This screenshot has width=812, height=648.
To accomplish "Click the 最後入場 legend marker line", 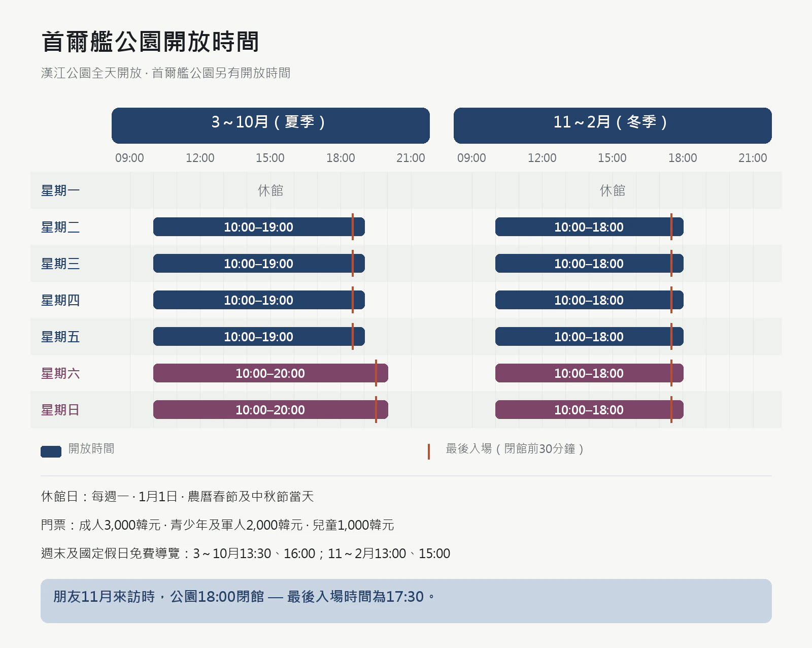I will 429,451.
